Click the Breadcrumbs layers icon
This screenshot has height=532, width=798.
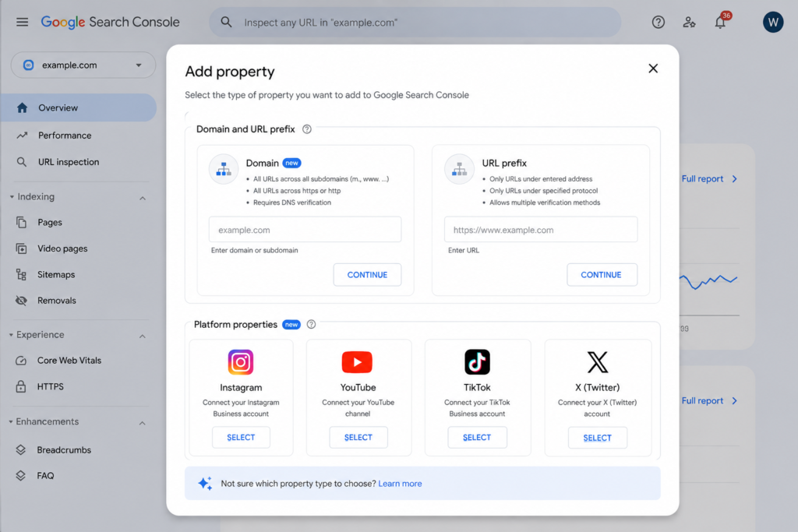tap(20, 449)
